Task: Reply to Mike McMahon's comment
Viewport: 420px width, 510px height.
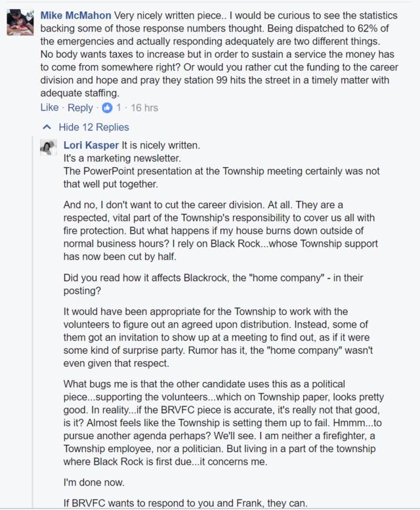Action: 80,108
